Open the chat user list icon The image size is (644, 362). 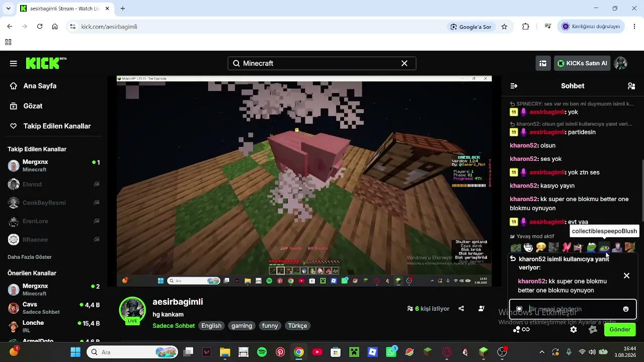point(631,86)
